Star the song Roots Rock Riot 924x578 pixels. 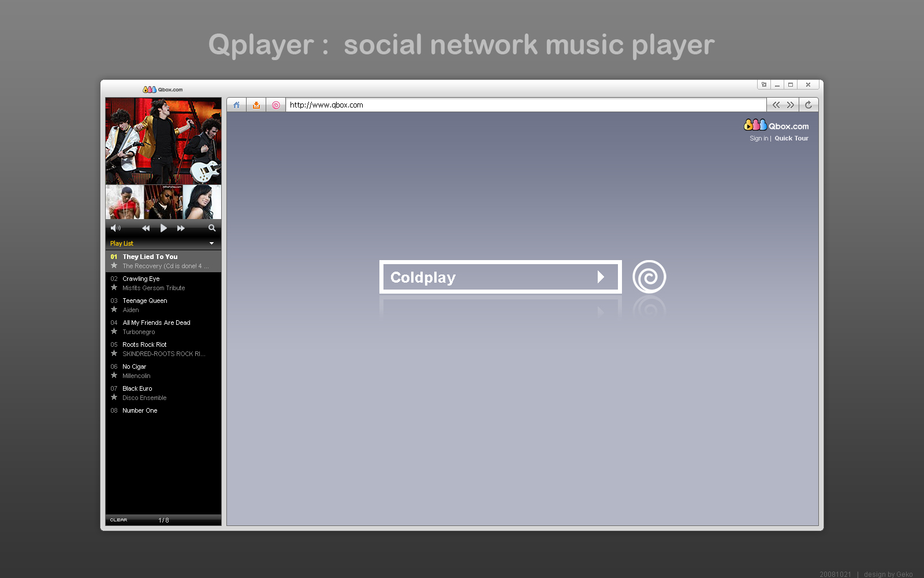[114, 354]
